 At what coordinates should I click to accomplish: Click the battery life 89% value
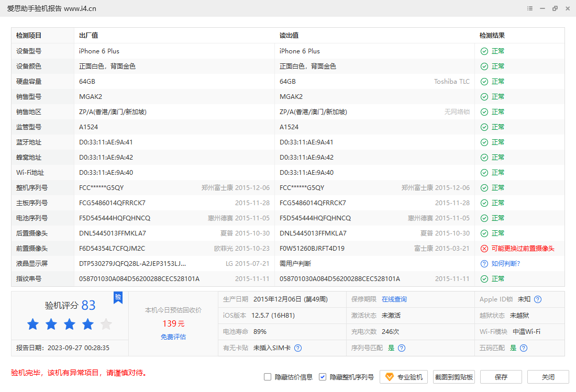[260, 332]
